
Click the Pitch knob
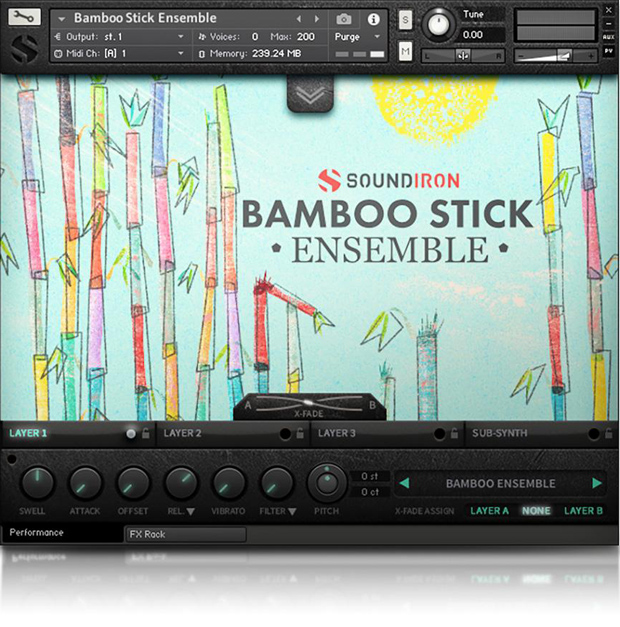point(327,483)
